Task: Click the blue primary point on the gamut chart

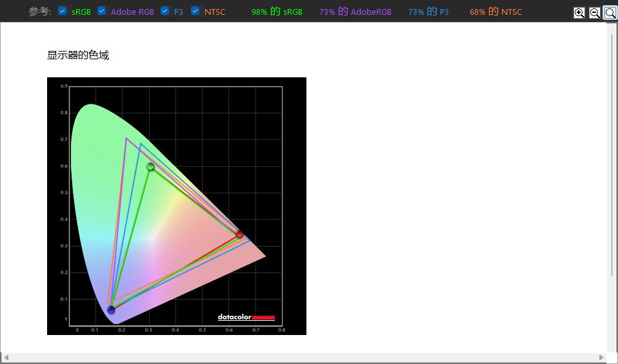Action: [111, 310]
